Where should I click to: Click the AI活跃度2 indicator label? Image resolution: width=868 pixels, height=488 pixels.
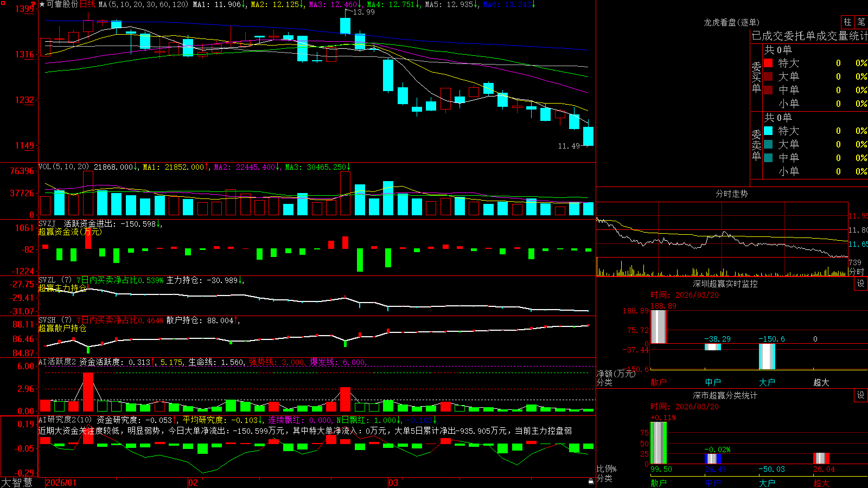58,362
